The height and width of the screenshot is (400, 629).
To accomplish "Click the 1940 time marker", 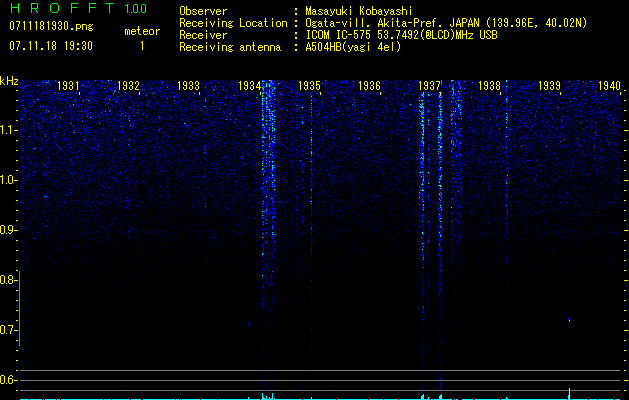I will coord(609,85).
